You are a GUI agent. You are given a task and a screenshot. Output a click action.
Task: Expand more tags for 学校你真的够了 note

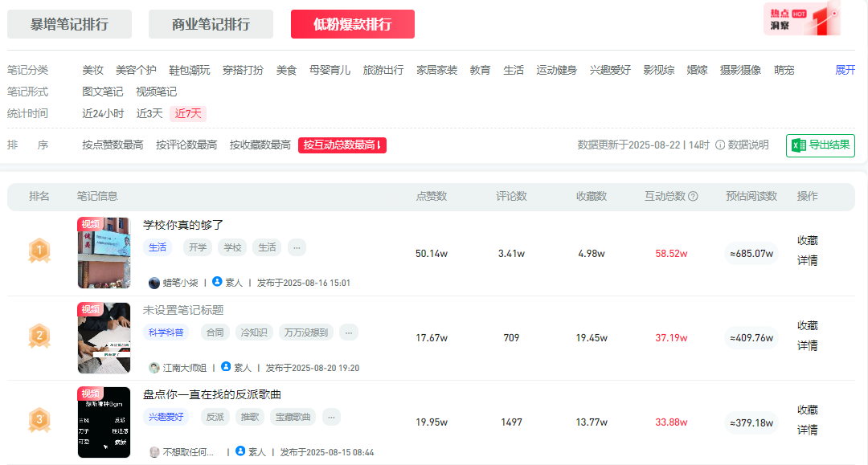click(297, 247)
